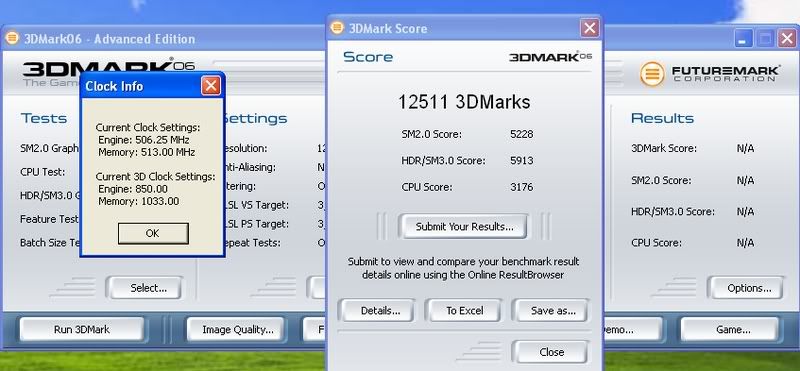Minimize the 3DMark06 main window
This screenshot has height=371, width=800.
coord(743,39)
